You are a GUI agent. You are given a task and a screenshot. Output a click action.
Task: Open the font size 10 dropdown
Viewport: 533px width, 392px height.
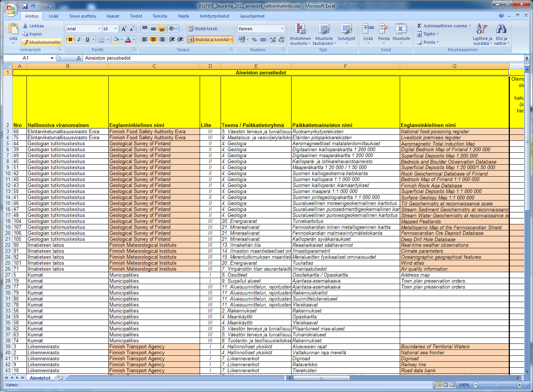click(x=115, y=29)
